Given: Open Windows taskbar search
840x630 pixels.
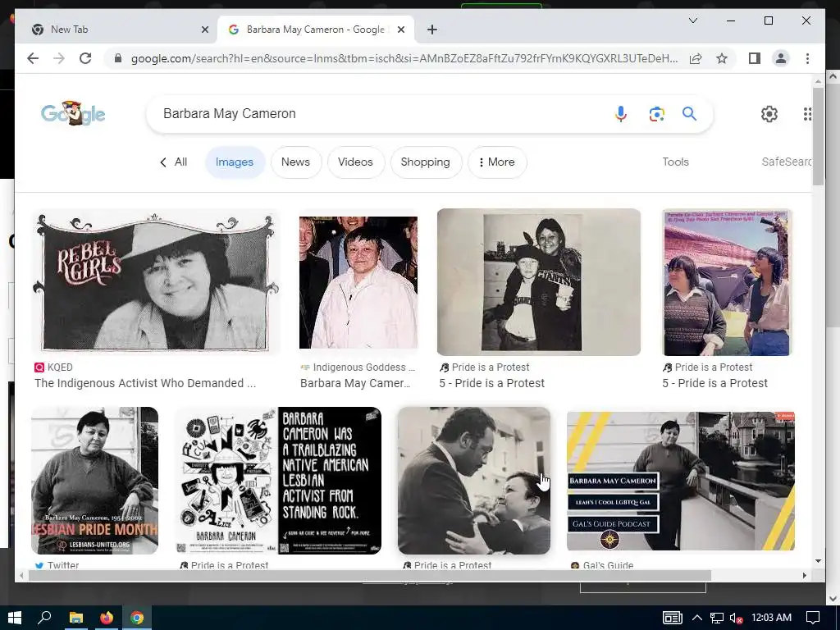Looking at the screenshot, I should point(44,618).
